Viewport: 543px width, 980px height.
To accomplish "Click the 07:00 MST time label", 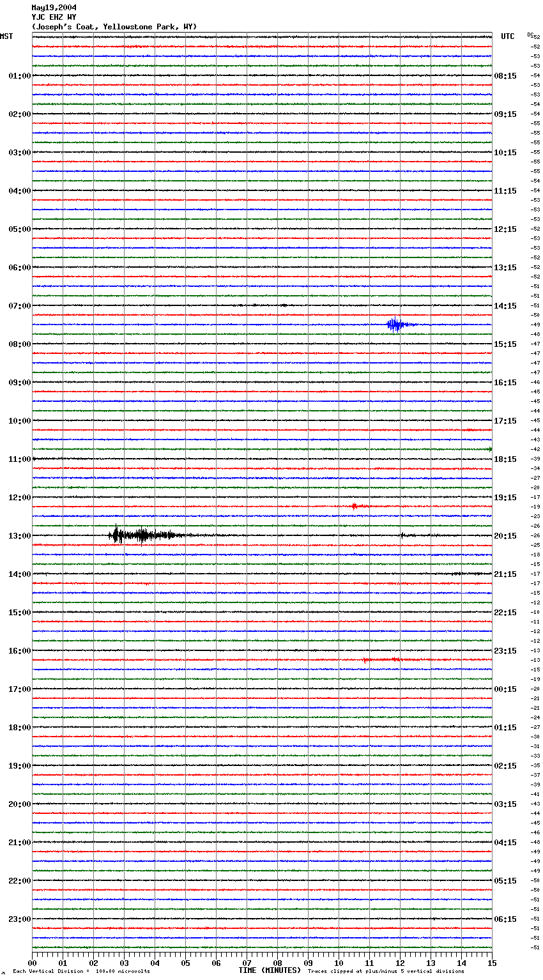I will pyautogui.click(x=20, y=306).
